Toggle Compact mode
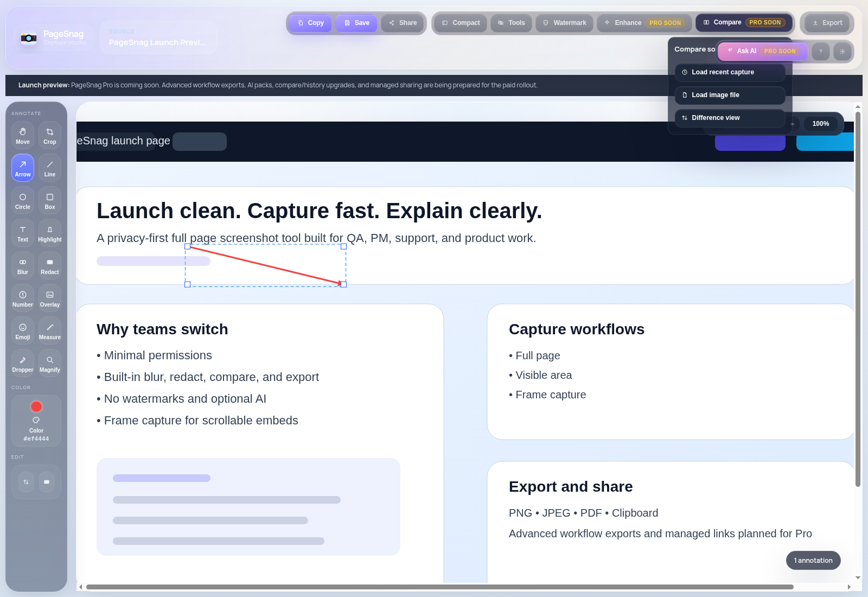The image size is (868, 597). (461, 23)
